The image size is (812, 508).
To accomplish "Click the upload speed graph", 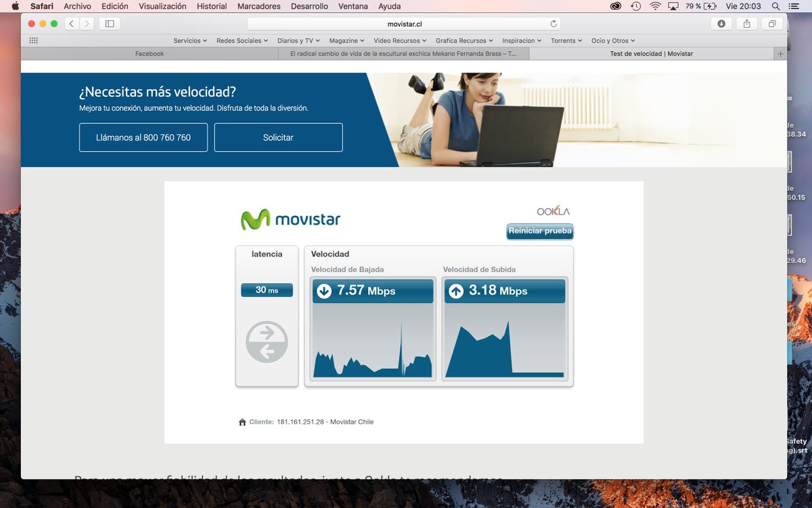I will 505,341.
